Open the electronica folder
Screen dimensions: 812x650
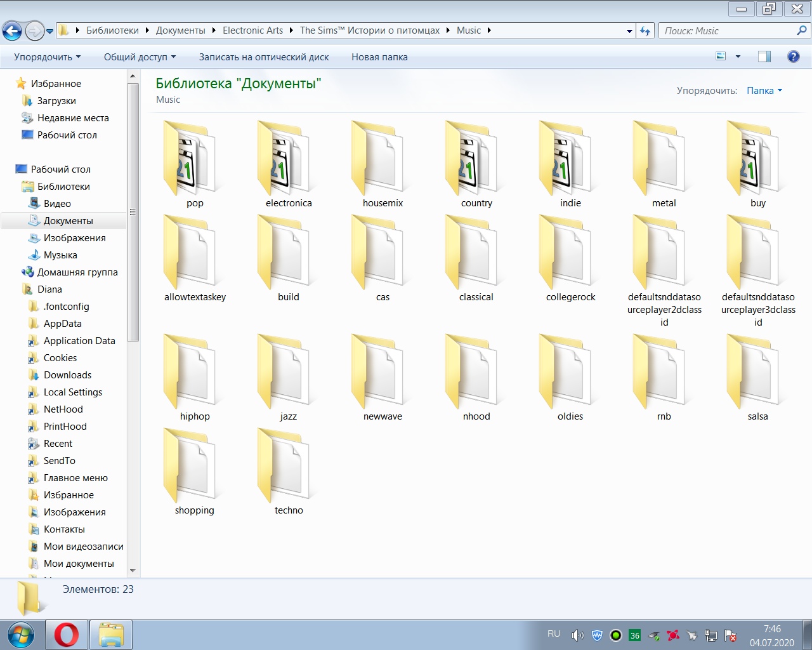click(x=284, y=162)
